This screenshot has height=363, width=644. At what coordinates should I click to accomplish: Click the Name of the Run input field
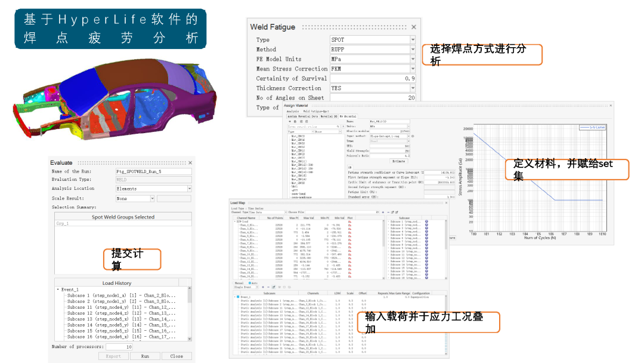pos(154,171)
